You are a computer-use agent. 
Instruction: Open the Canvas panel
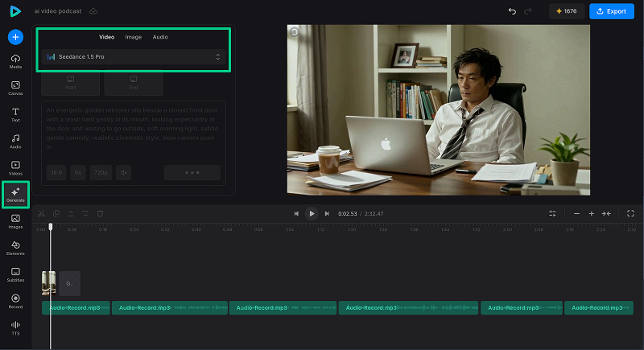click(x=15, y=88)
